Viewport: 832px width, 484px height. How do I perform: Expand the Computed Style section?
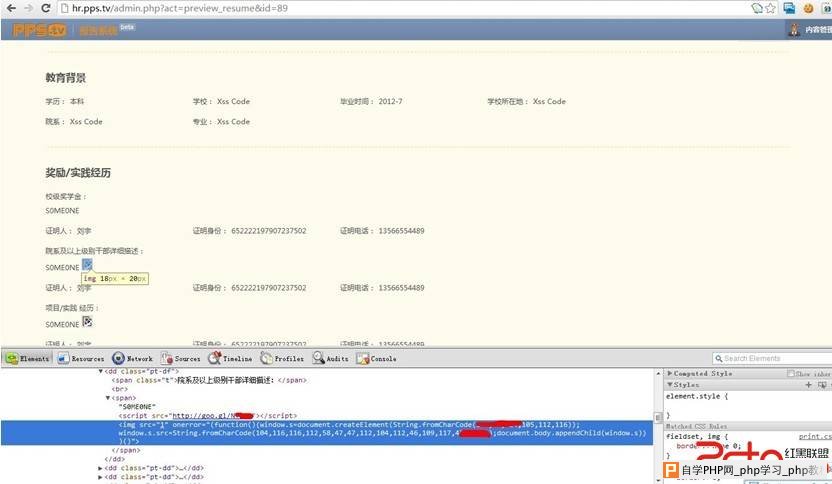670,374
